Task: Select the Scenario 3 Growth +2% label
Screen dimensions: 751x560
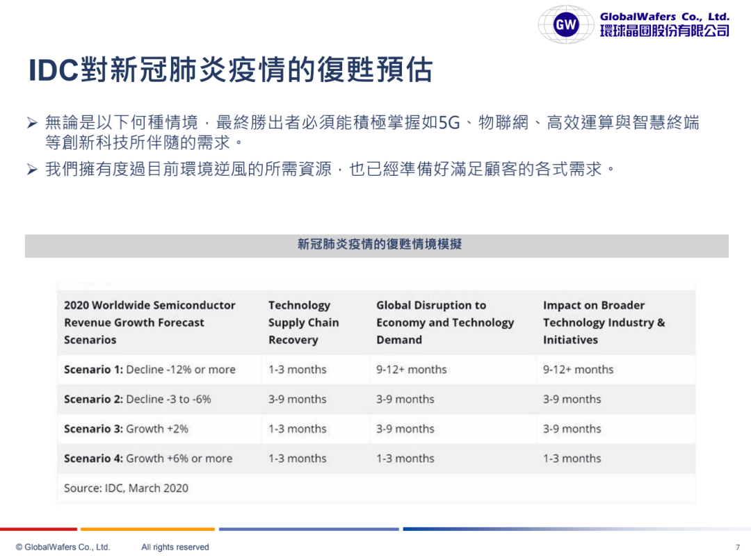Action: click(x=126, y=429)
